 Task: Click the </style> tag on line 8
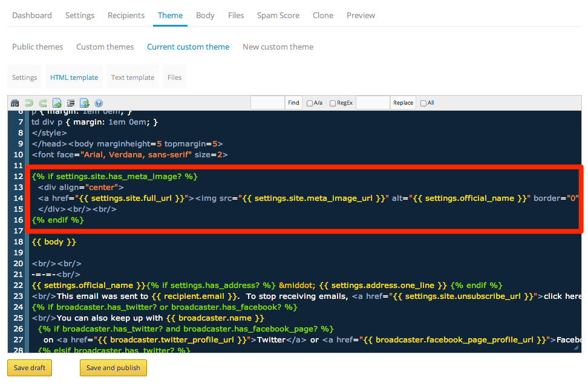pos(49,133)
